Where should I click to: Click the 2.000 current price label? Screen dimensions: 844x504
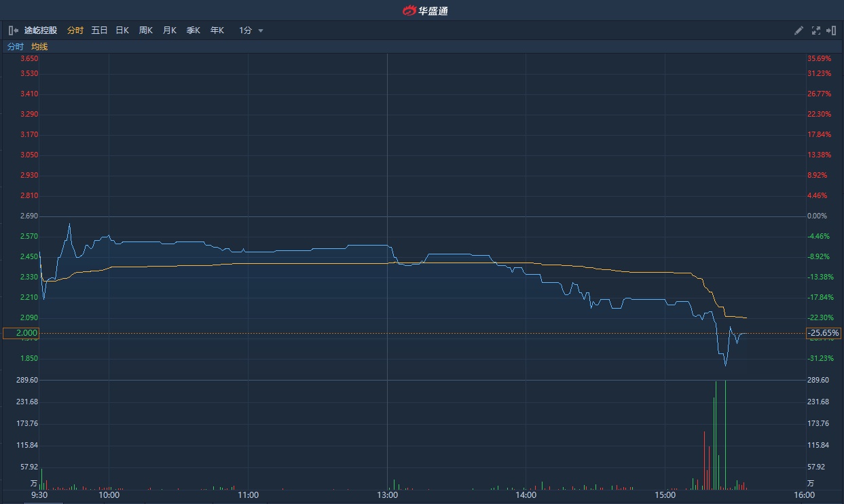click(21, 333)
